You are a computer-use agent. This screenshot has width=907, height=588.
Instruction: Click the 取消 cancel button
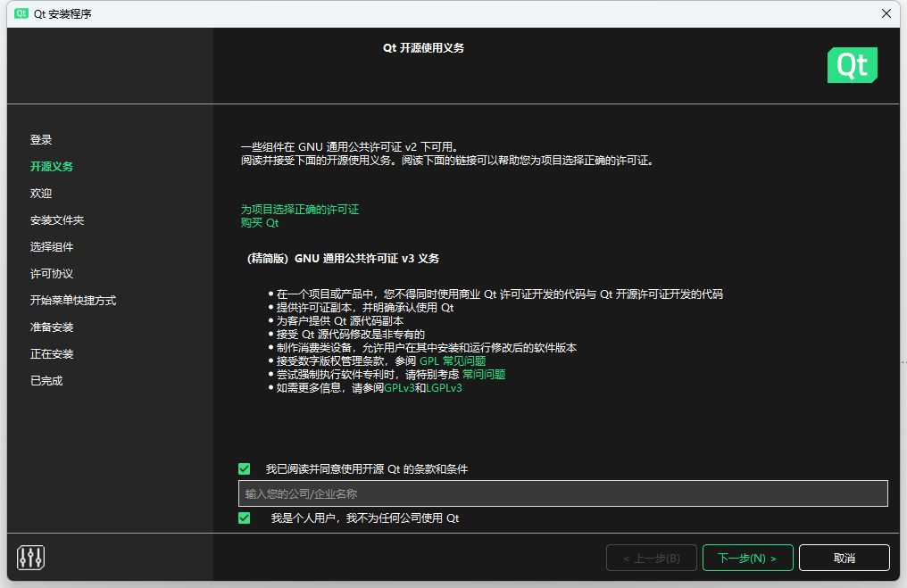point(844,558)
